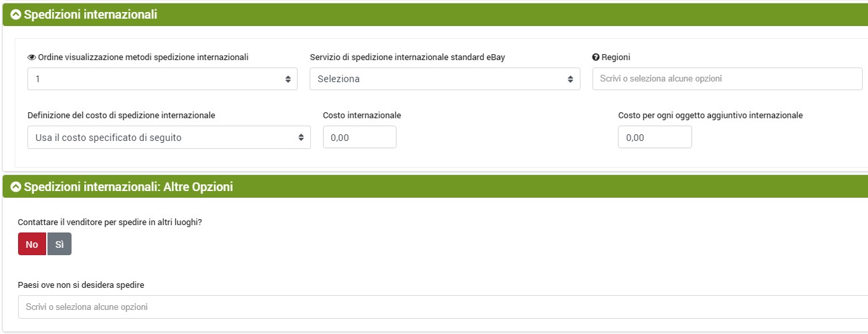Click the Contattare il venditore question label
The width and height of the screenshot is (868, 334).
click(110, 222)
